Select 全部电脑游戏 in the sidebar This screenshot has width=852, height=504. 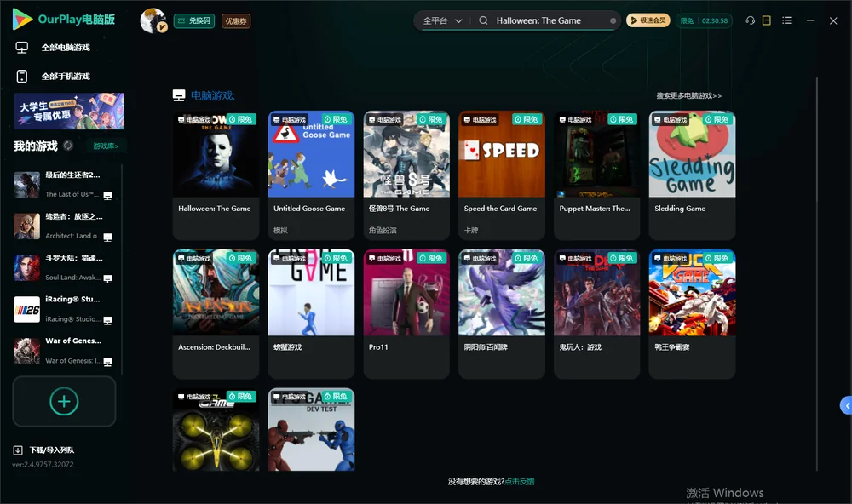[53, 48]
